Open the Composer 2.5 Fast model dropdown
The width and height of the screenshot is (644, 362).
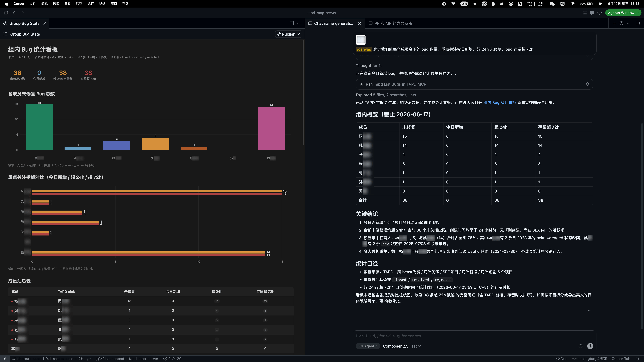(x=402, y=346)
